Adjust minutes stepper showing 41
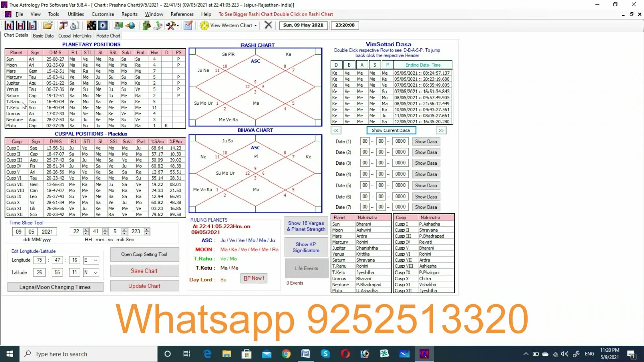644x362 pixels. point(105,231)
